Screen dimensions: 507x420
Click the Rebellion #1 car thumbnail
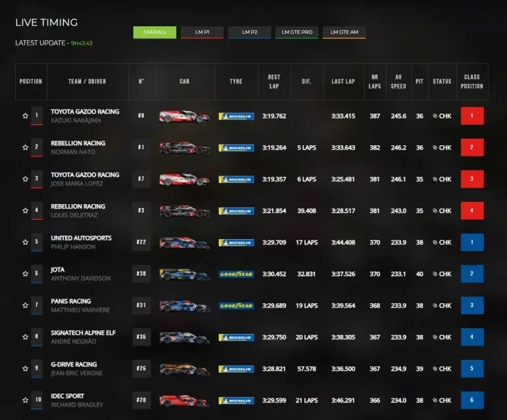(x=184, y=148)
